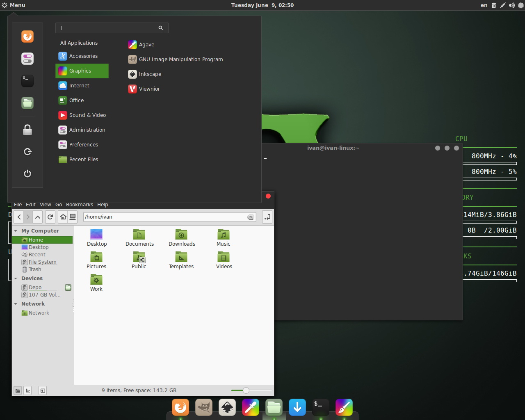Lock the screen via padlock icon
The width and height of the screenshot is (525, 420).
pyautogui.click(x=27, y=130)
